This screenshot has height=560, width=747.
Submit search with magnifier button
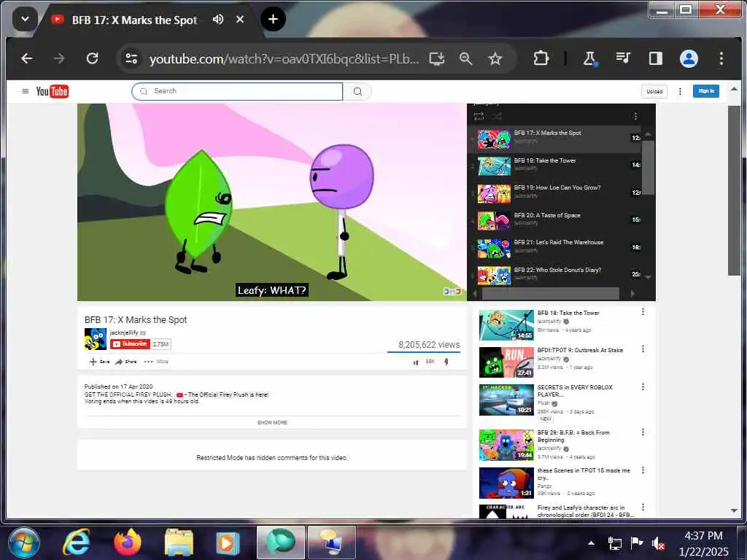pos(357,91)
